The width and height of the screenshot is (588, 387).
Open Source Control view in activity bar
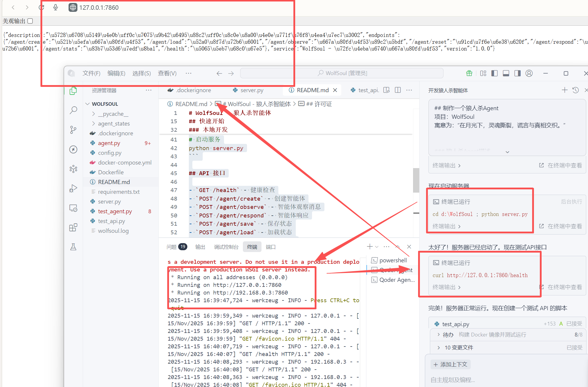(x=73, y=130)
